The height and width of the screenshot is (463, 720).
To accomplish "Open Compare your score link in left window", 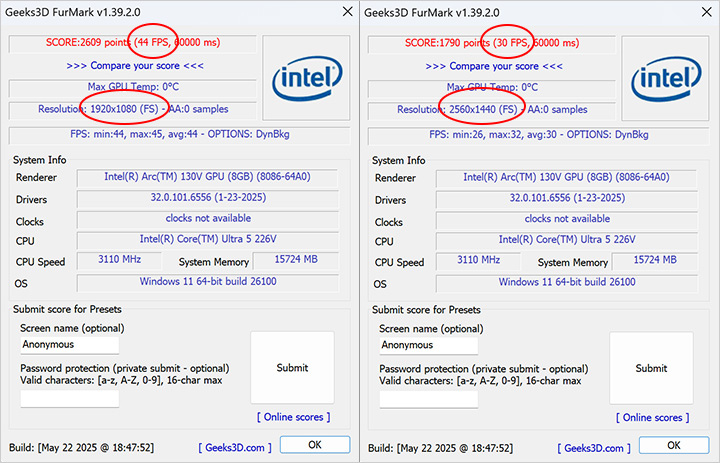I will point(135,66).
